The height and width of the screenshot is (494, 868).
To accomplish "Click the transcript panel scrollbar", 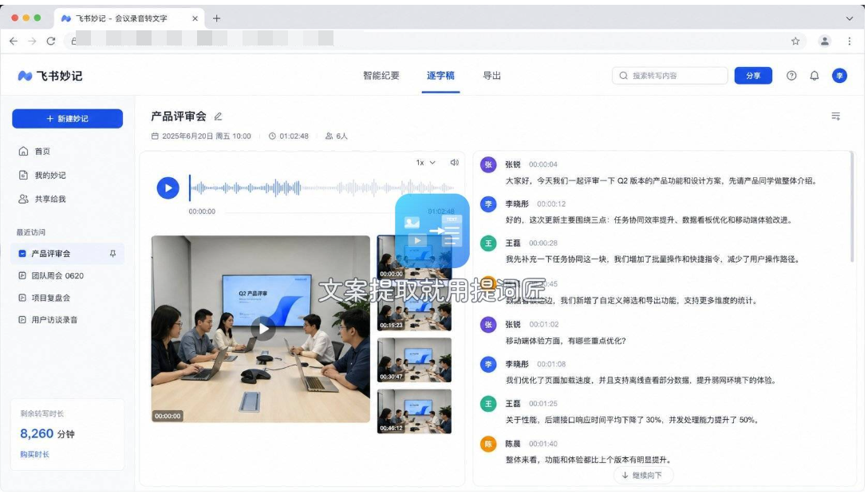I will 851,207.
